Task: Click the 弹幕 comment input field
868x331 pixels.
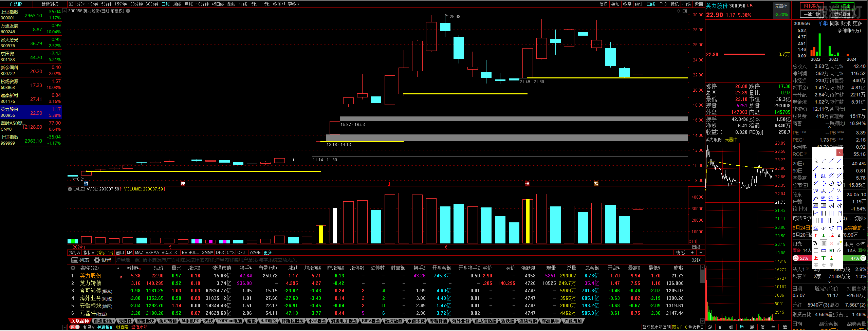Action: [x=402, y=260]
